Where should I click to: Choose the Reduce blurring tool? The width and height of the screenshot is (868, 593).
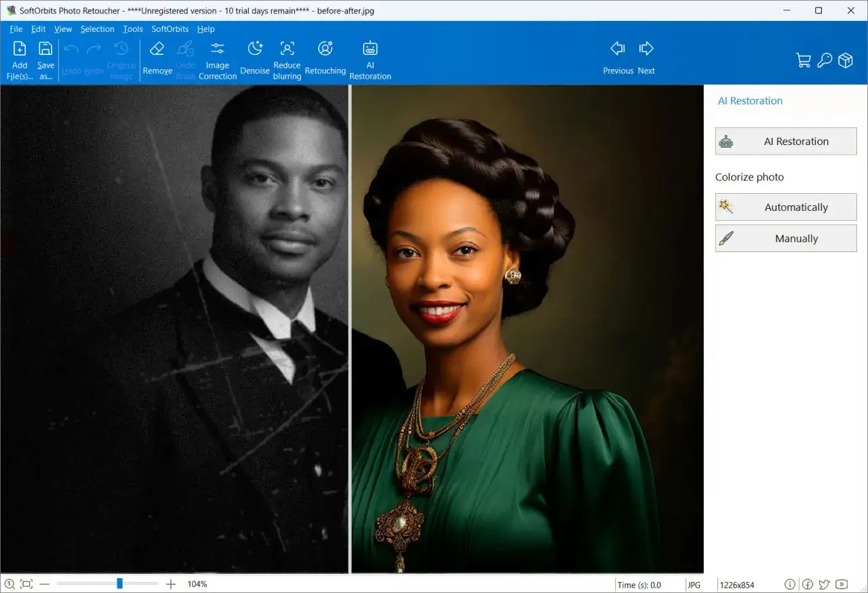[287, 59]
